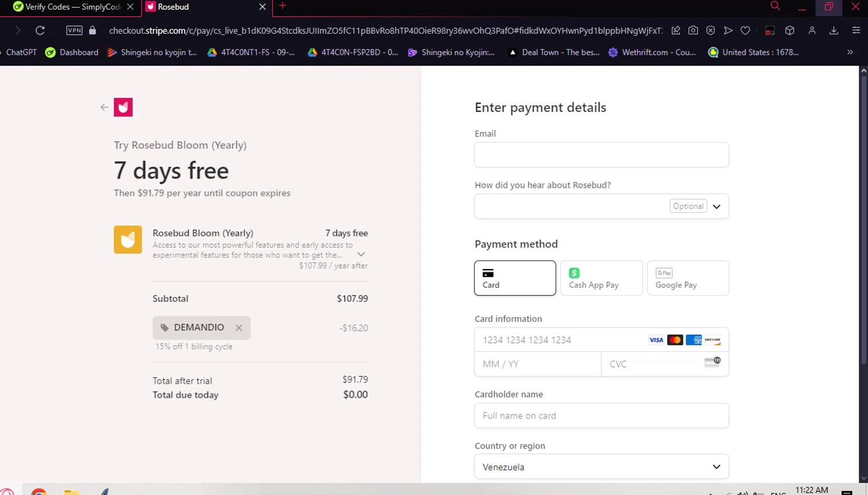Open the ad blocker shield icon

[x=711, y=30]
